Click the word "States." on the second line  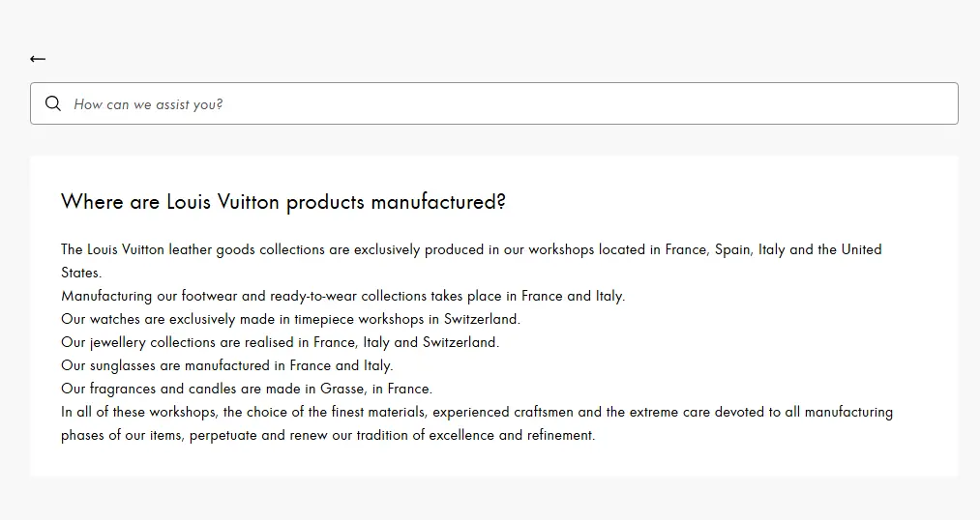tap(81, 273)
